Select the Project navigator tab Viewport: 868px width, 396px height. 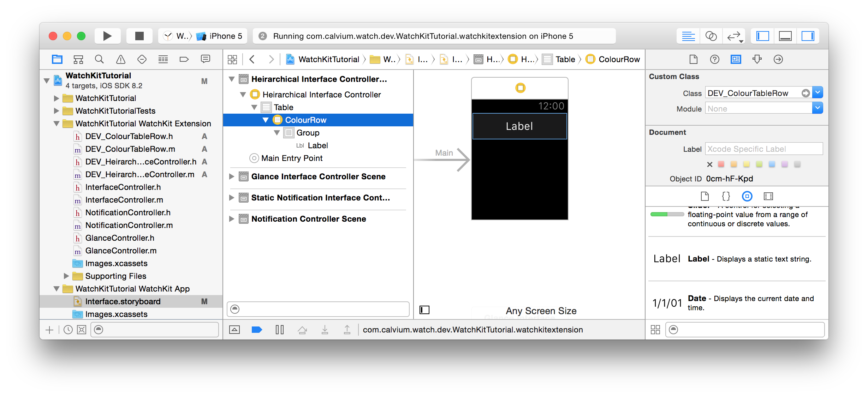[57, 59]
